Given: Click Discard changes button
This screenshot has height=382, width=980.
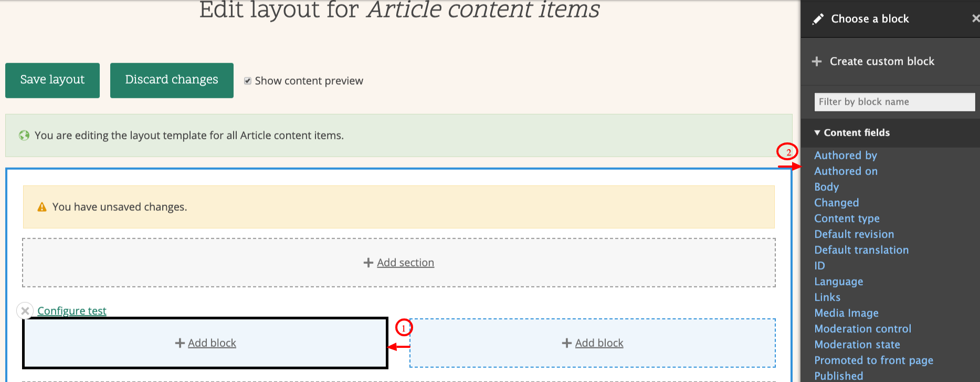Looking at the screenshot, I should 172,80.
